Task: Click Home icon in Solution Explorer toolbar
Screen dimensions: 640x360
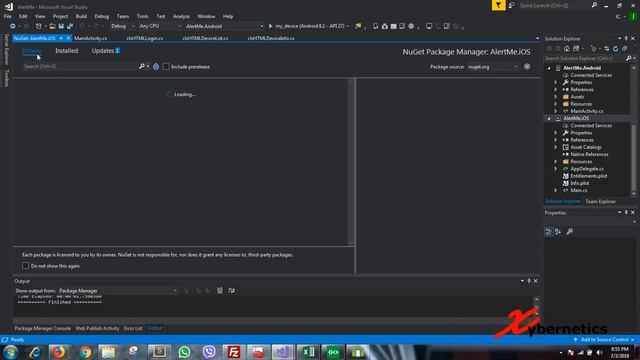Action: click(x=567, y=49)
